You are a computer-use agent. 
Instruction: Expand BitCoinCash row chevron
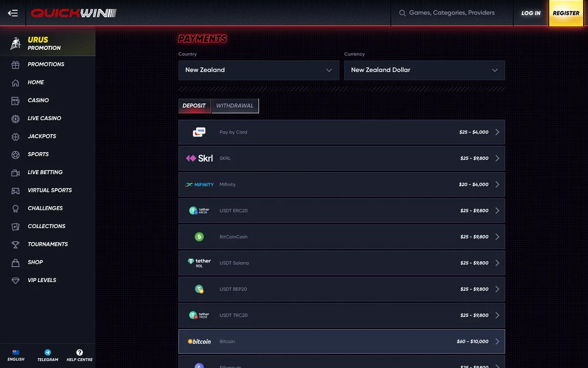pyautogui.click(x=497, y=237)
